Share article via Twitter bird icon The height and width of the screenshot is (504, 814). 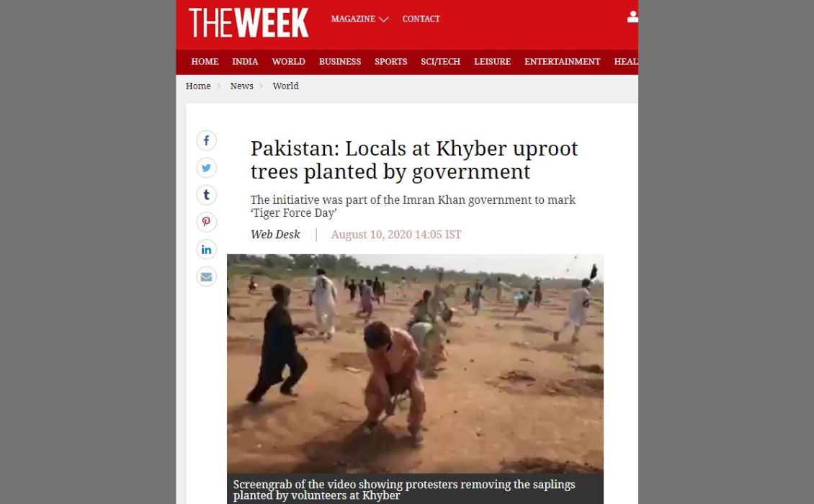[206, 168]
